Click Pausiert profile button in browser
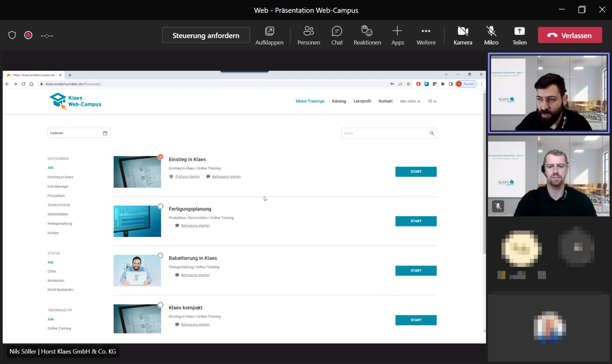The image size is (612, 364). [x=466, y=84]
